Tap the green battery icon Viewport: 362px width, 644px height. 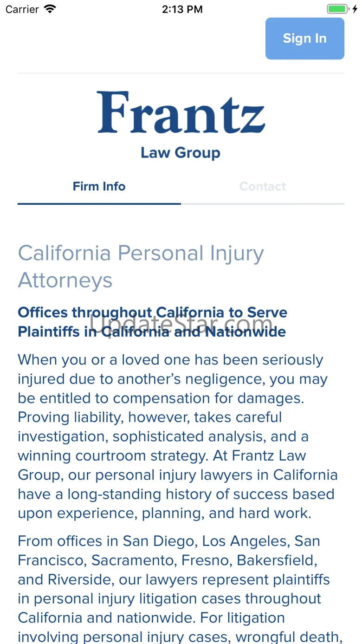pos(337,9)
